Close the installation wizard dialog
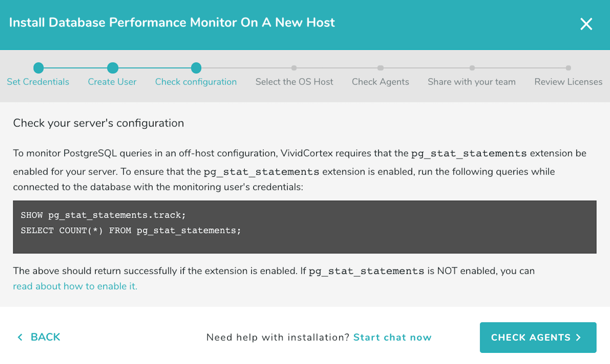This screenshot has width=610, height=364. (586, 24)
